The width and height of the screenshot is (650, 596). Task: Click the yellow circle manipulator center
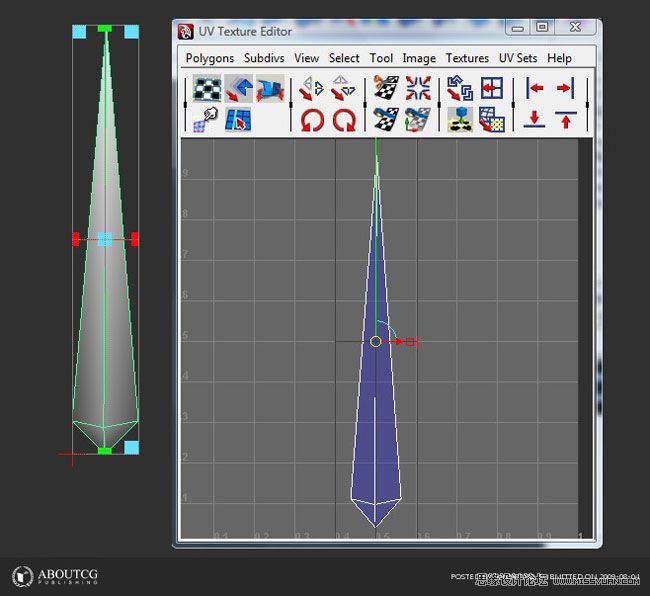[376, 341]
